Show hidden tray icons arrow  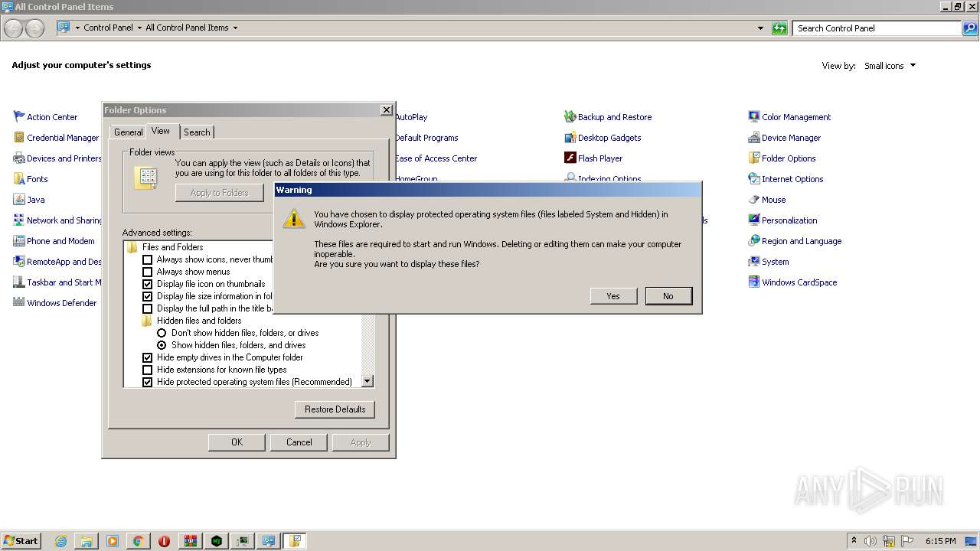854,541
